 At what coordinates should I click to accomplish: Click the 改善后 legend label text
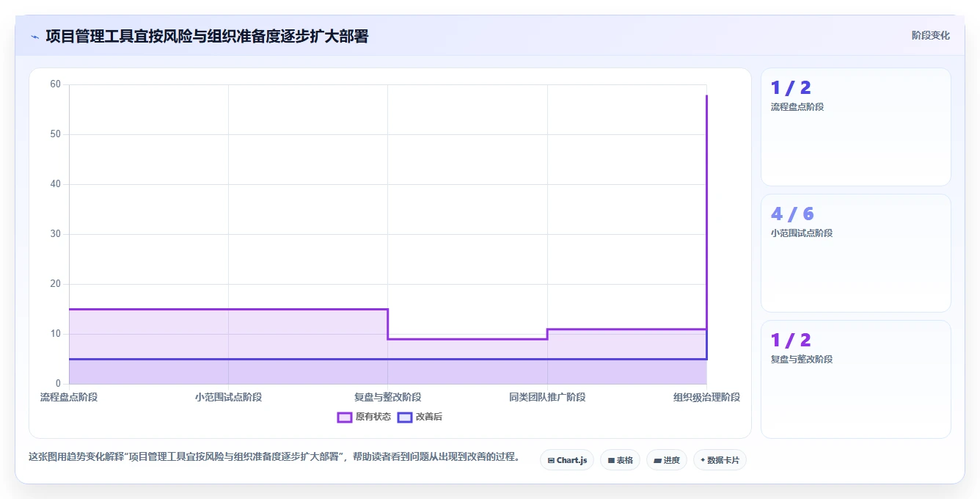[429, 417]
